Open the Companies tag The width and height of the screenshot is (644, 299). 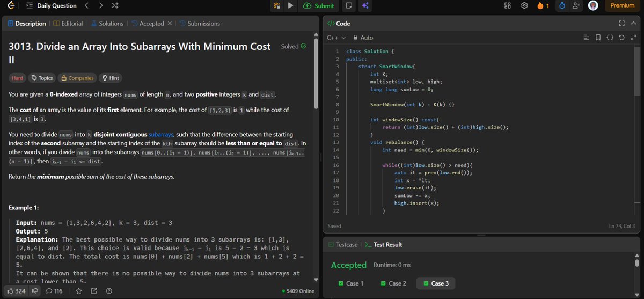77,78
